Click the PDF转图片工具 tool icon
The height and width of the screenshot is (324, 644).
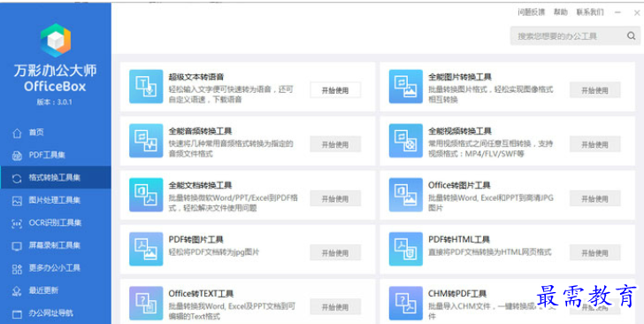click(x=146, y=249)
